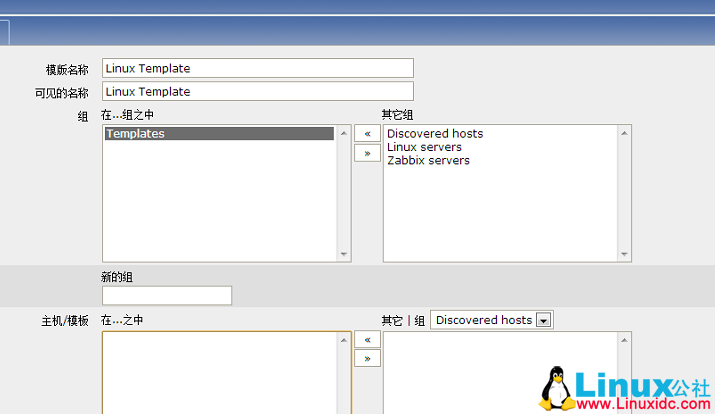The height and width of the screenshot is (414, 715).
Task: Select Templates in the 在...组之中 list
Action: click(218, 133)
